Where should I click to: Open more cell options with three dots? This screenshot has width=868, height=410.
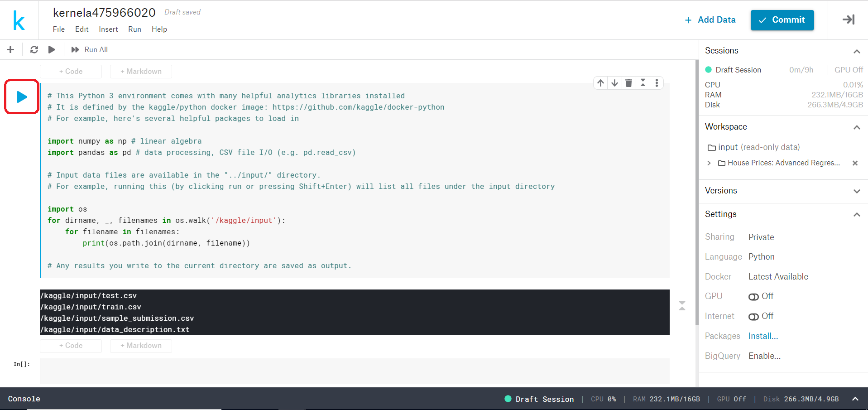657,83
